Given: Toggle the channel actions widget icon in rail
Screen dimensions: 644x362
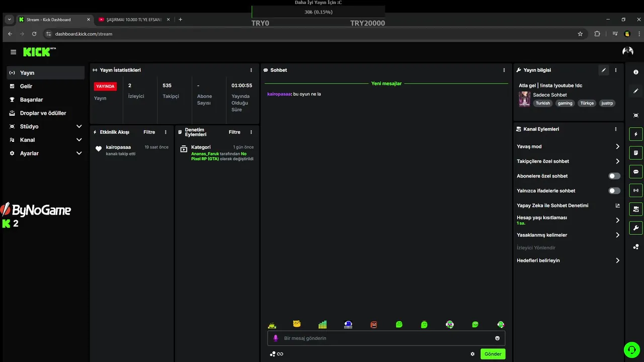Looking at the screenshot, I should (636, 209).
